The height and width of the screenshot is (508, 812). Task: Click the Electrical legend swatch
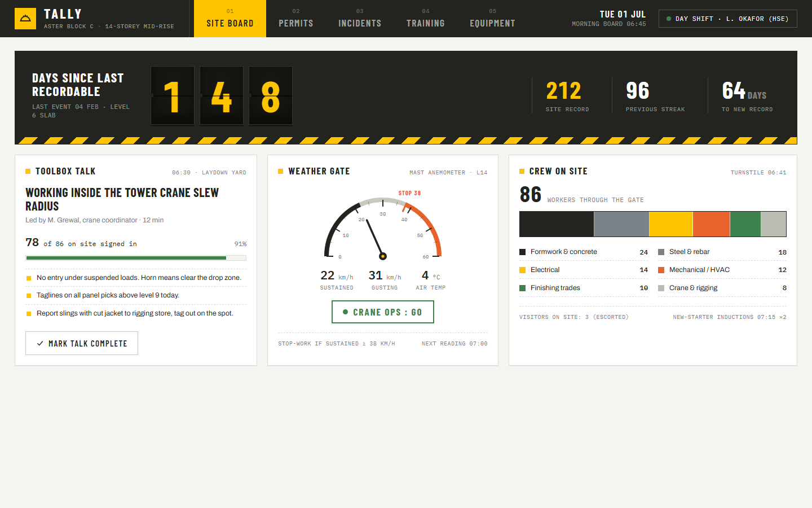[x=522, y=270]
